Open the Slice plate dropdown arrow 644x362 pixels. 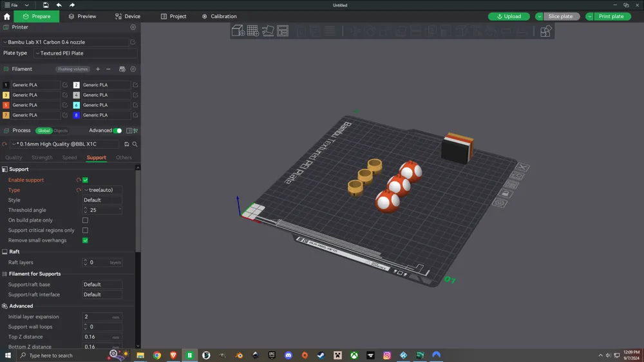pyautogui.click(x=539, y=17)
